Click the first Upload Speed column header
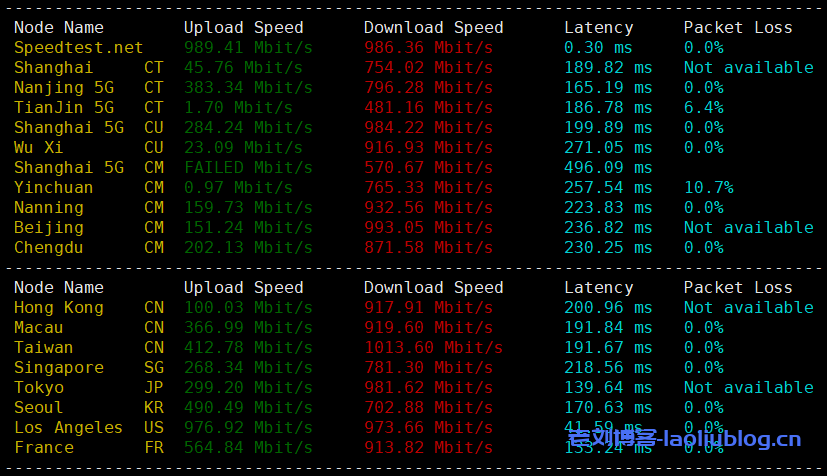This screenshot has width=827, height=476. click(x=244, y=28)
